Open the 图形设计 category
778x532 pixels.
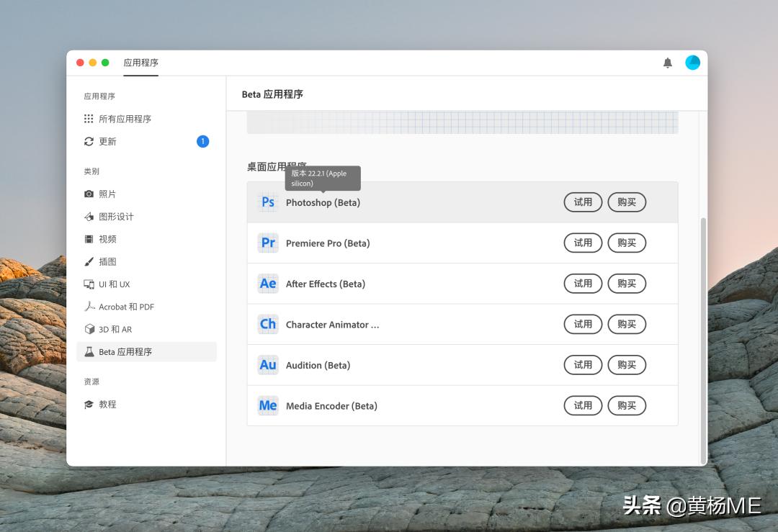[x=116, y=217]
